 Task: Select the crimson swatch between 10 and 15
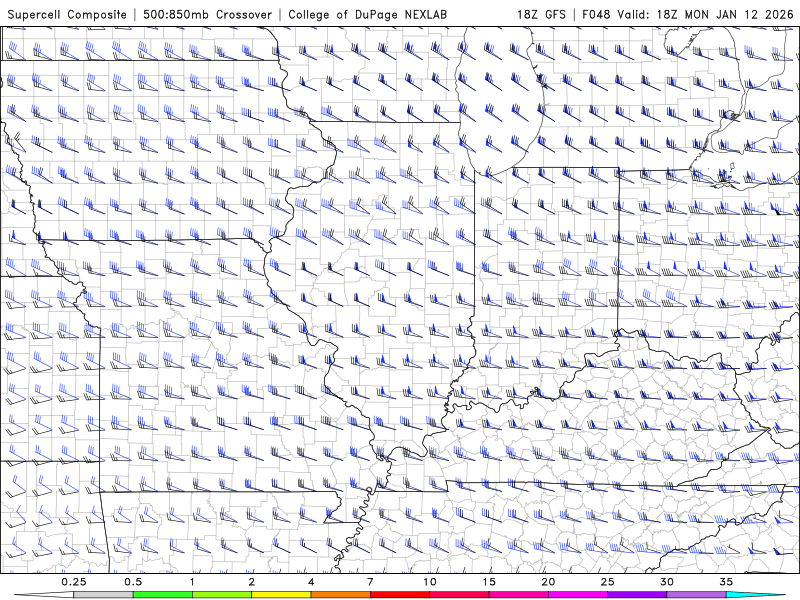459,595
